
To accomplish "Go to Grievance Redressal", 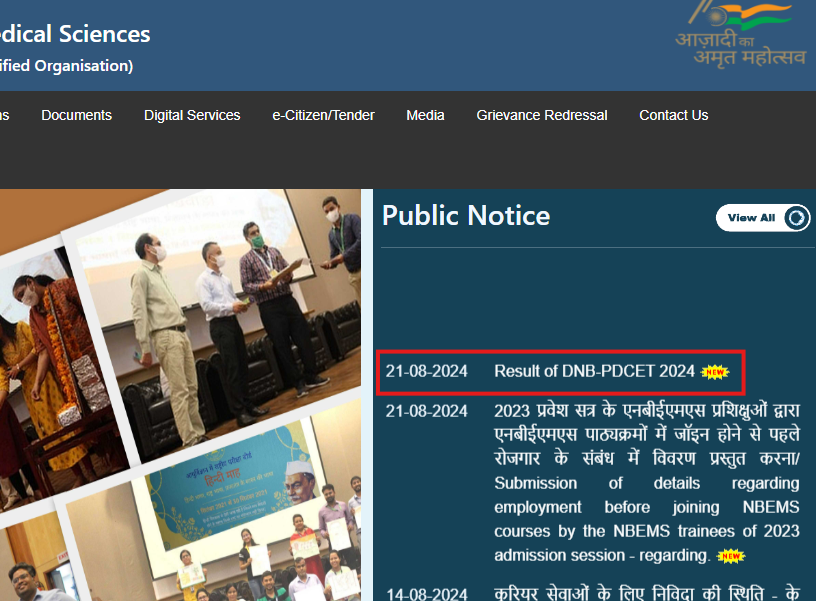I will coord(542,115).
